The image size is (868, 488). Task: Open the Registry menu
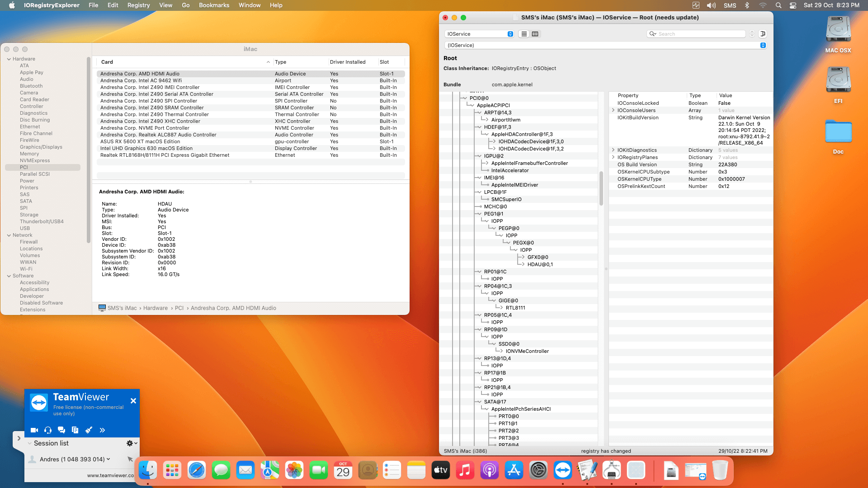[138, 5]
